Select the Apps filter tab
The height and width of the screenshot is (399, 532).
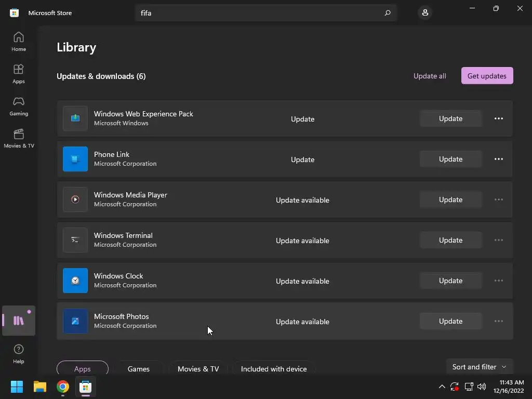pyautogui.click(x=83, y=369)
